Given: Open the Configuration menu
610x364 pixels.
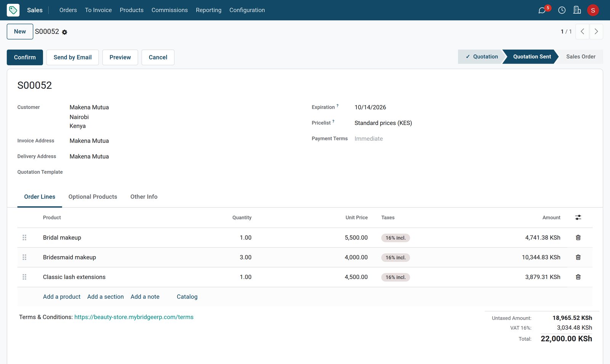Looking at the screenshot, I should (247, 10).
